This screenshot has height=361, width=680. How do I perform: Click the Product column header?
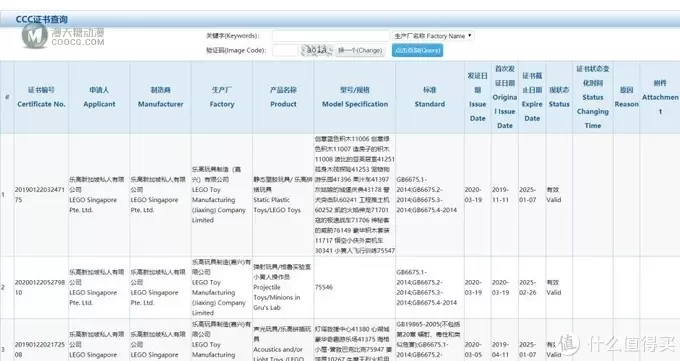[x=283, y=97]
